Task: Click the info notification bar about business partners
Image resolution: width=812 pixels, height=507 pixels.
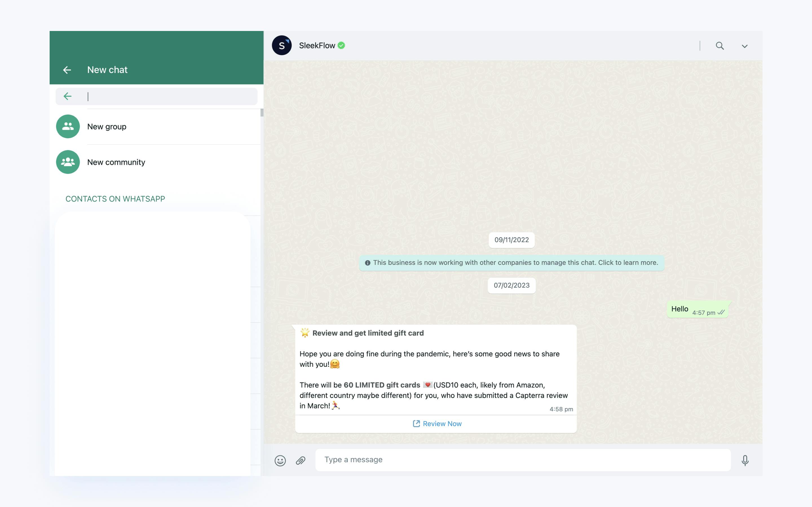Action: pyautogui.click(x=511, y=262)
